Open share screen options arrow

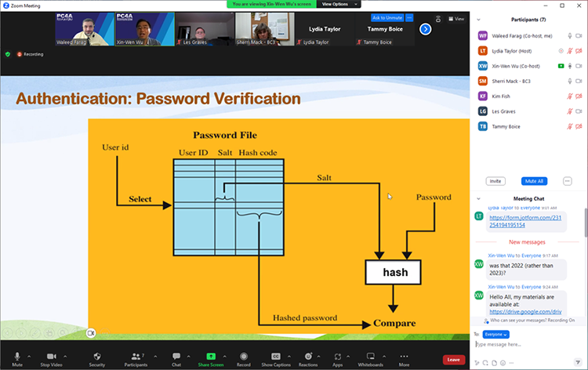[x=225, y=357]
